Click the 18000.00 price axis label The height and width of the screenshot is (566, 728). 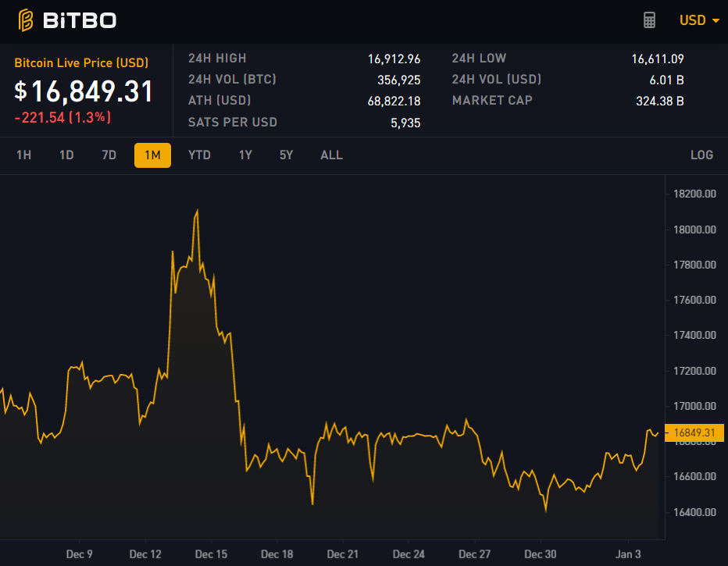[x=694, y=230]
